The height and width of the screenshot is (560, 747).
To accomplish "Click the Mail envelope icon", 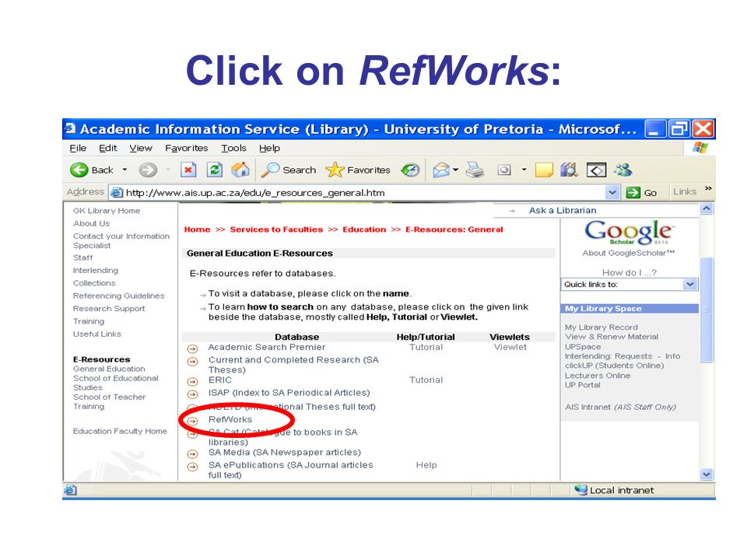I will pos(441,170).
